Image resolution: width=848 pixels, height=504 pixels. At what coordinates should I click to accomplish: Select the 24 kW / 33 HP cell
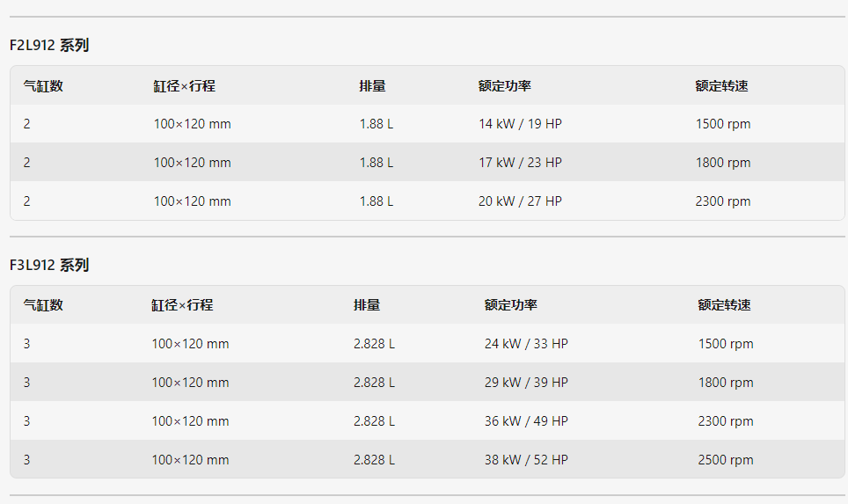tap(526, 344)
